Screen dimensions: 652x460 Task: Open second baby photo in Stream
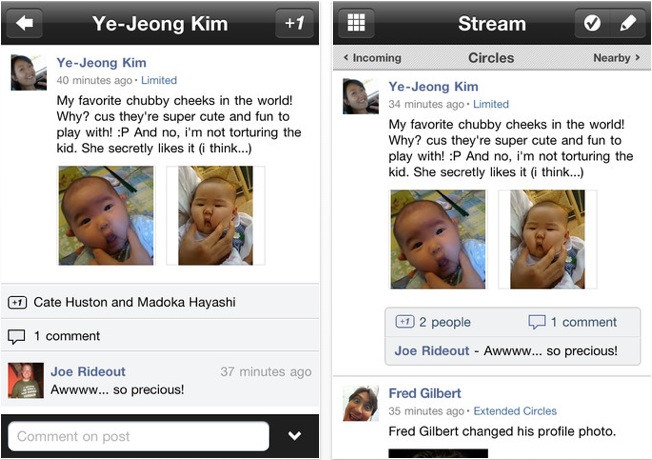547,239
